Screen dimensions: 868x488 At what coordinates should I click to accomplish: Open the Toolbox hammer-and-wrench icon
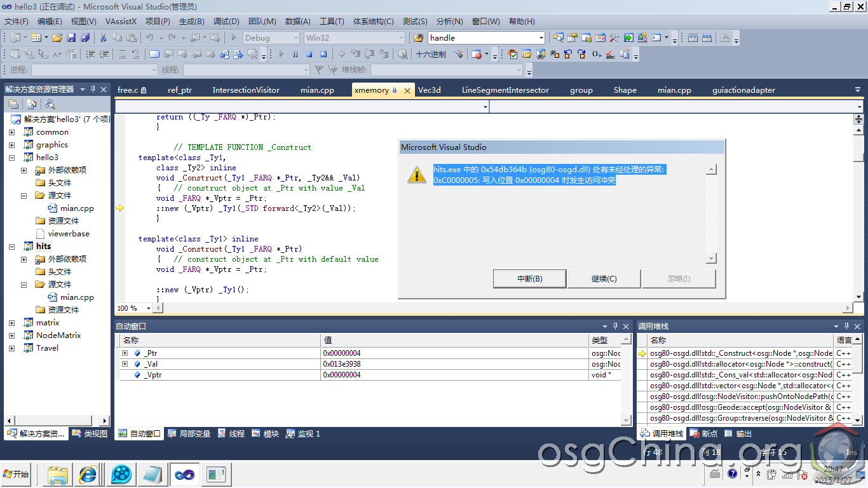tap(614, 38)
